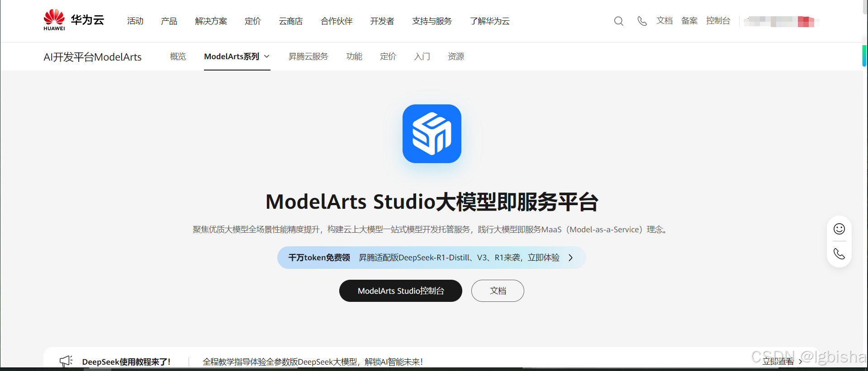Open the 活动 menu
The image size is (868, 371).
coord(135,21)
